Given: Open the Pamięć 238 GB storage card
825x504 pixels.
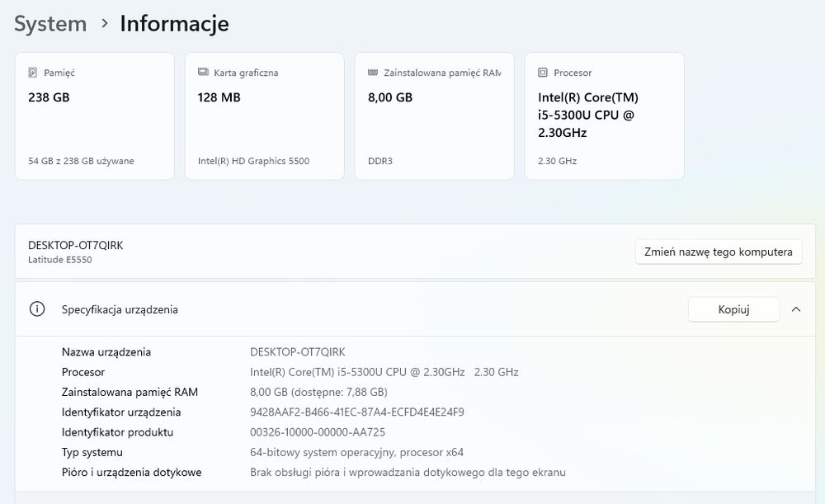Looking at the screenshot, I should pyautogui.click(x=94, y=116).
